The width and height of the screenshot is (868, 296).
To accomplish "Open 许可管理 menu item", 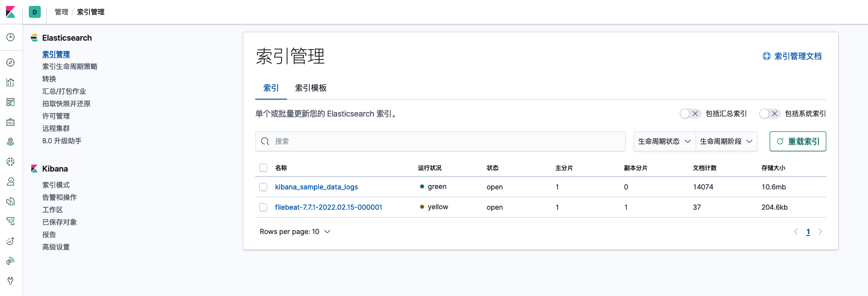I will click(56, 116).
